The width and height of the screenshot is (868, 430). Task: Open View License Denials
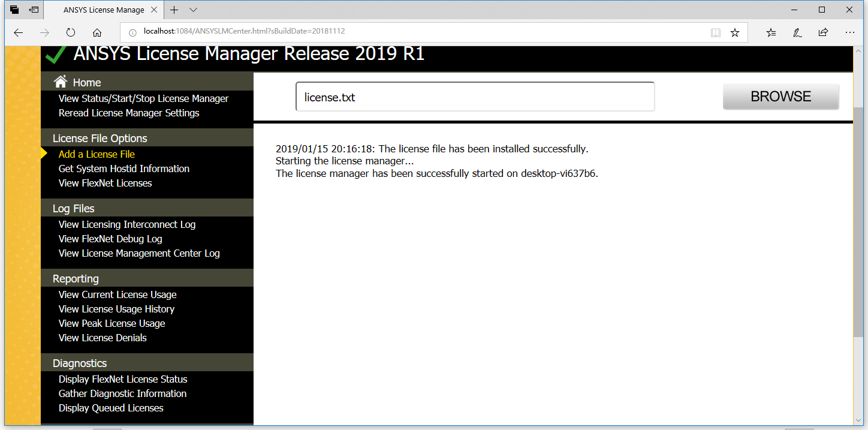pyautogui.click(x=103, y=338)
